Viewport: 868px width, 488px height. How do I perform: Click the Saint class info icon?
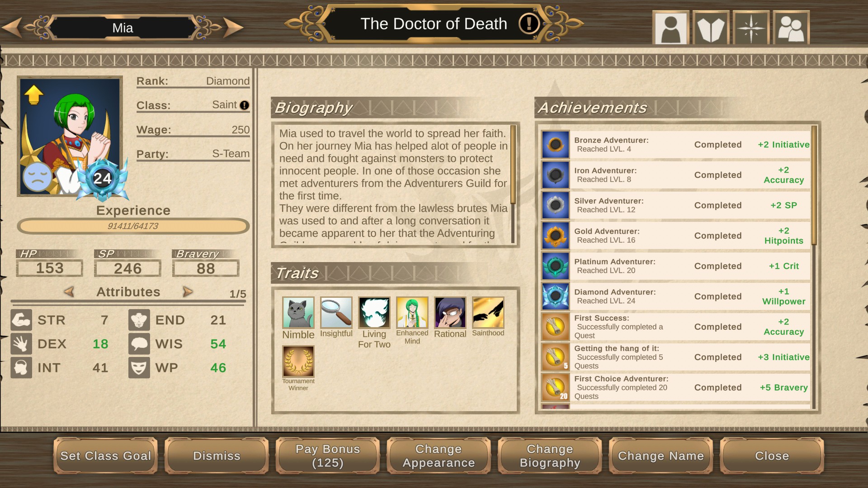245,105
